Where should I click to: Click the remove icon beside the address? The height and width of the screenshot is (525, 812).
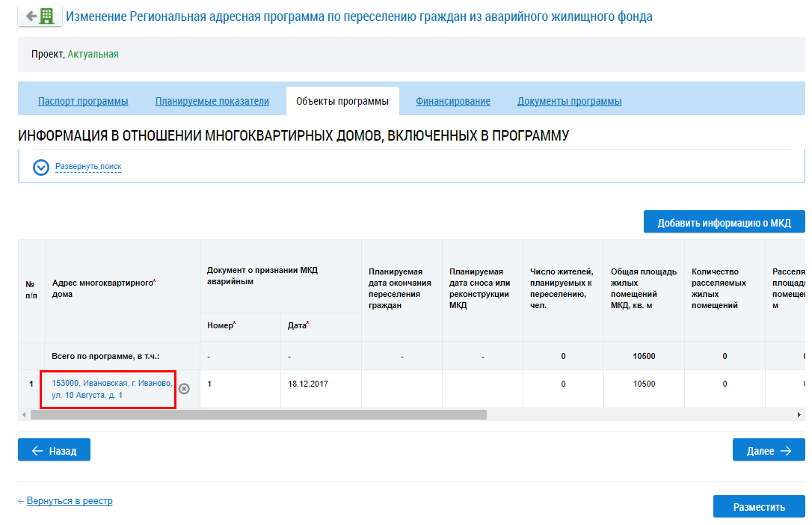coord(184,389)
